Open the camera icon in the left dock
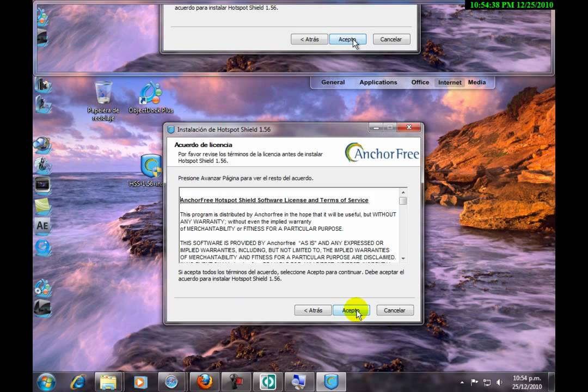The height and width of the screenshot is (392, 588). tap(43, 85)
